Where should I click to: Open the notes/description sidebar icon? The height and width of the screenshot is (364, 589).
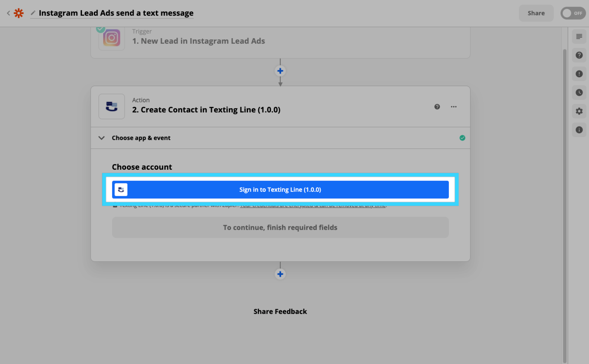(579, 36)
